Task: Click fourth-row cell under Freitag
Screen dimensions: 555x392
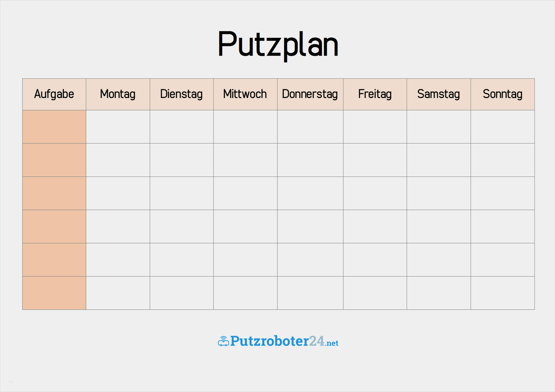Action: click(375, 226)
